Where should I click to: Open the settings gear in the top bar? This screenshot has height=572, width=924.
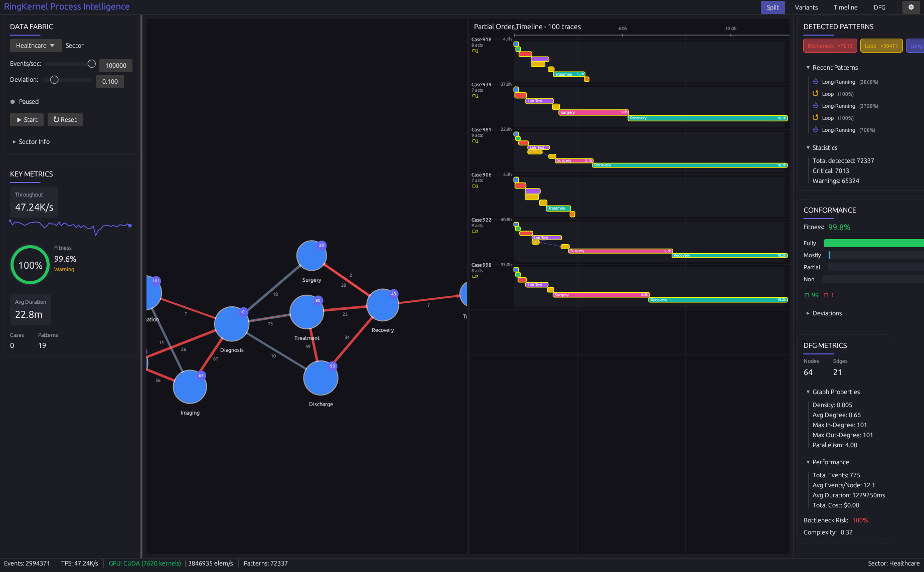click(x=911, y=7)
